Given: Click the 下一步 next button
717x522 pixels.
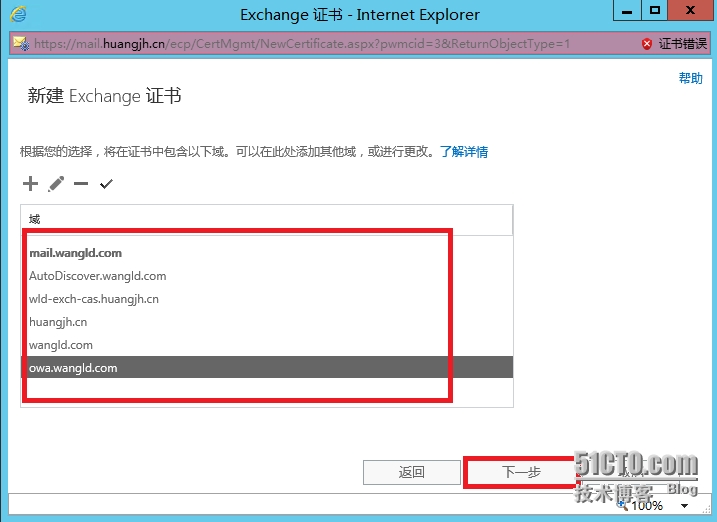Looking at the screenshot, I should tap(521, 472).
